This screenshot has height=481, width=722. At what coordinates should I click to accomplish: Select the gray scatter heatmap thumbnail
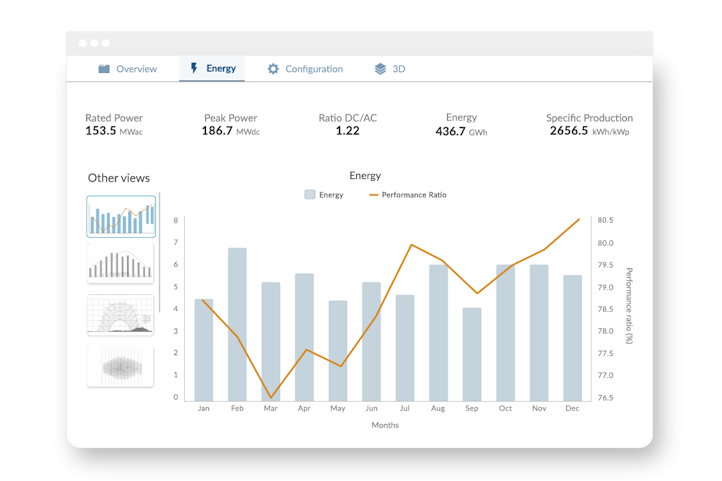pos(120,366)
